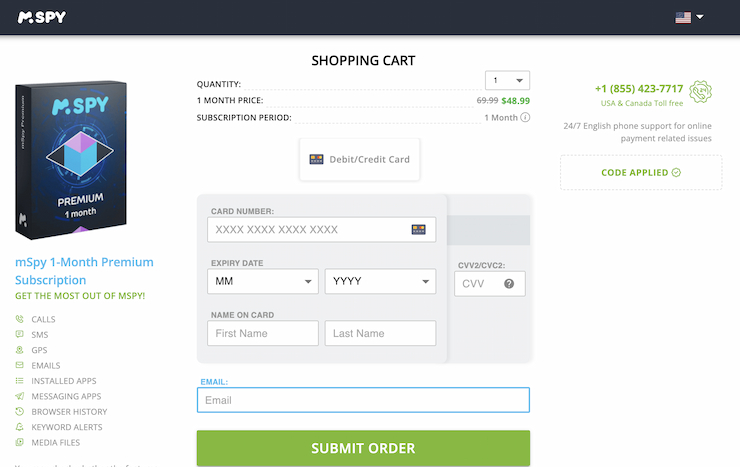Click the 'BROWSER HISTORY' feature label
The width and height of the screenshot is (740, 467).
[69, 412]
